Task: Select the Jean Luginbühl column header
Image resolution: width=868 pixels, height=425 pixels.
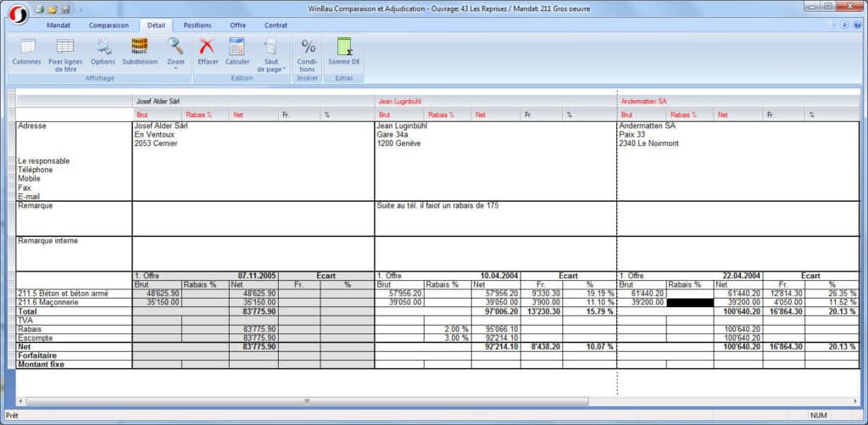Action: [495, 102]
